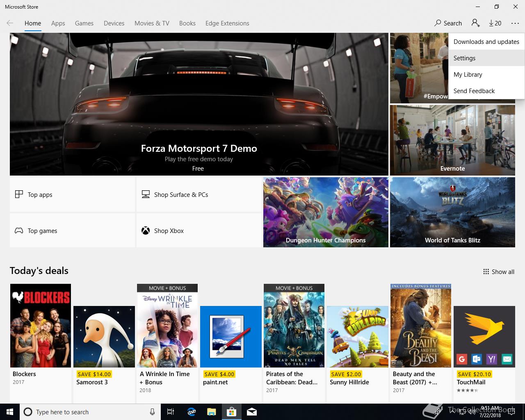
Task: Open the Dungeon Hunter Champions tile
Action: (x=326, y=212)
